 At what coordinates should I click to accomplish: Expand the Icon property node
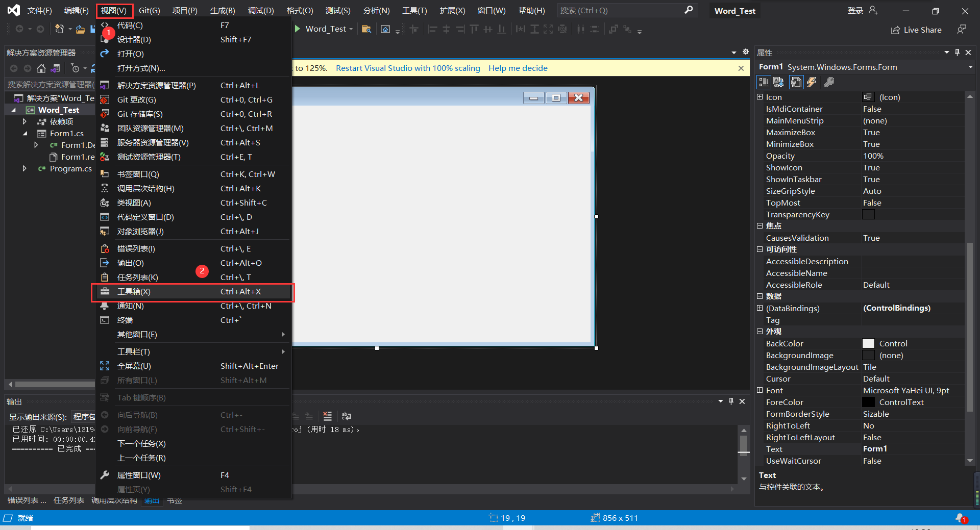(759, 97)
